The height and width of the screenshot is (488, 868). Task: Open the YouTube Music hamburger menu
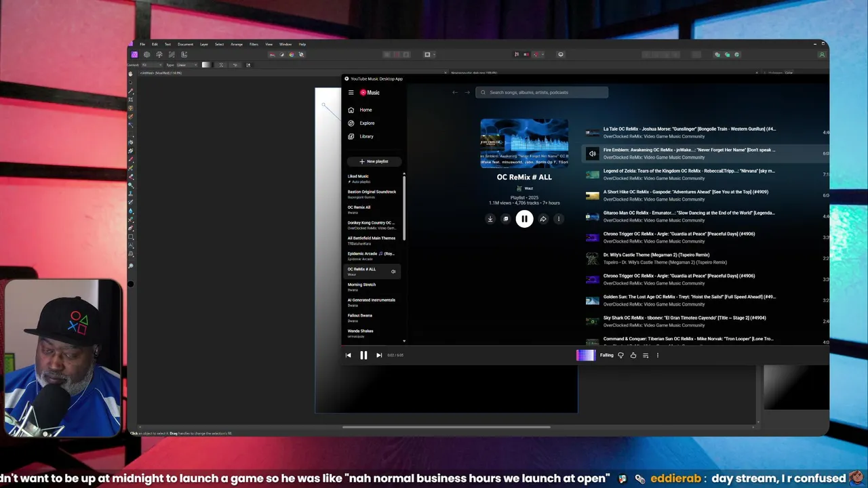click(x=351, y=92)
